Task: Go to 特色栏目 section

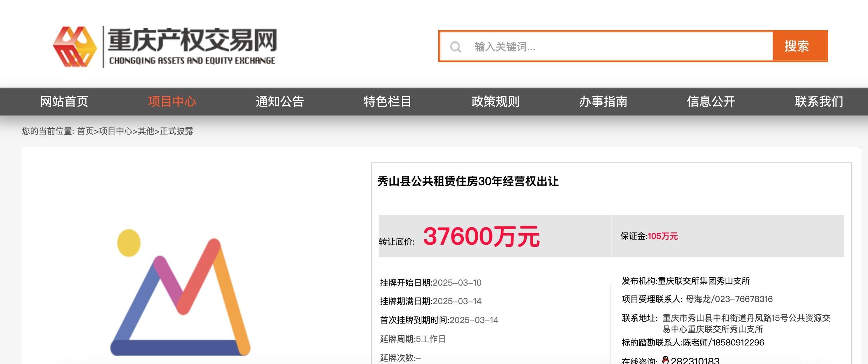Action: point(387,101)
